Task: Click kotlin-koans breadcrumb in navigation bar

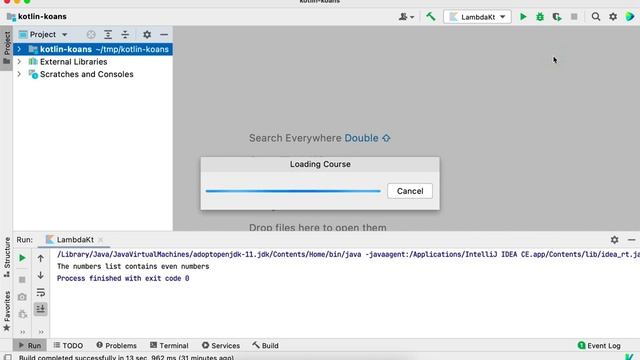Action: click(x=36, y=17)
